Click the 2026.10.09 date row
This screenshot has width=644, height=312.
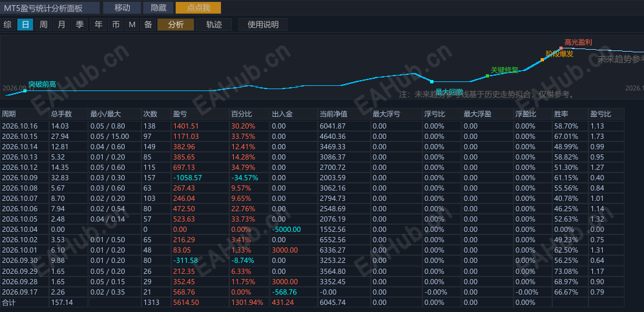pos(19,178)
